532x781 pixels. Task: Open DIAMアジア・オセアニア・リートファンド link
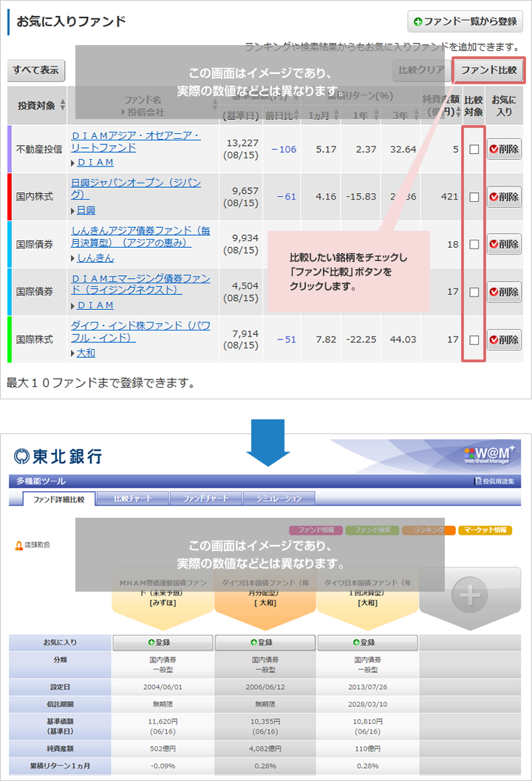tap(135, 141)
